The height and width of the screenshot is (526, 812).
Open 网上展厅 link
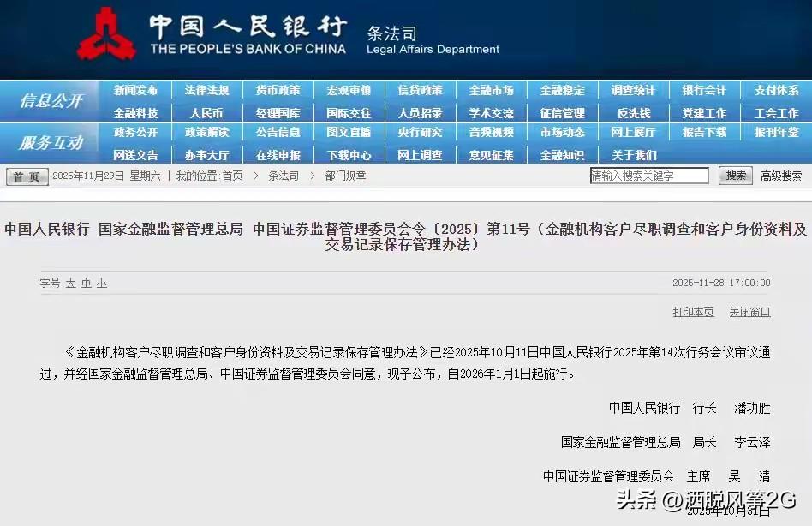[633, 132]
